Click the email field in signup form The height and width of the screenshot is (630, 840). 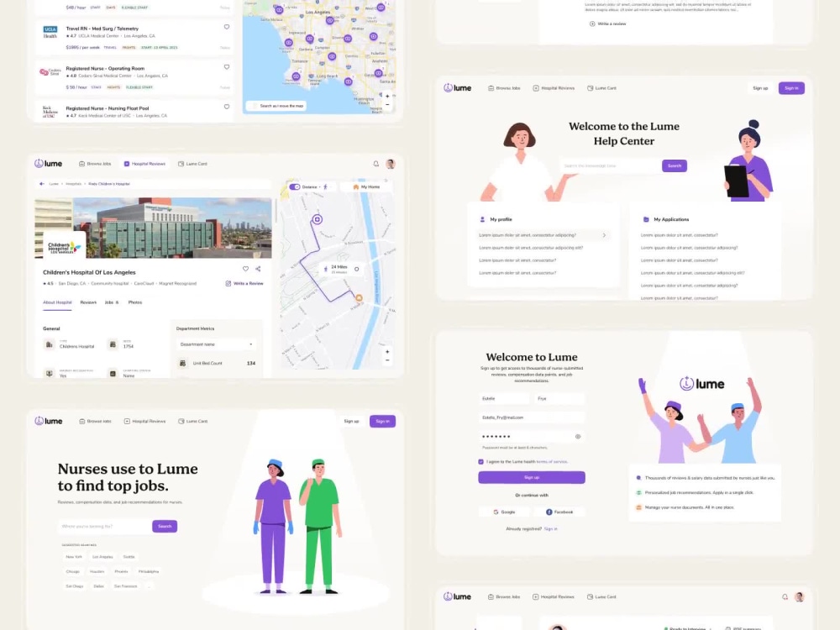point(532,417)
